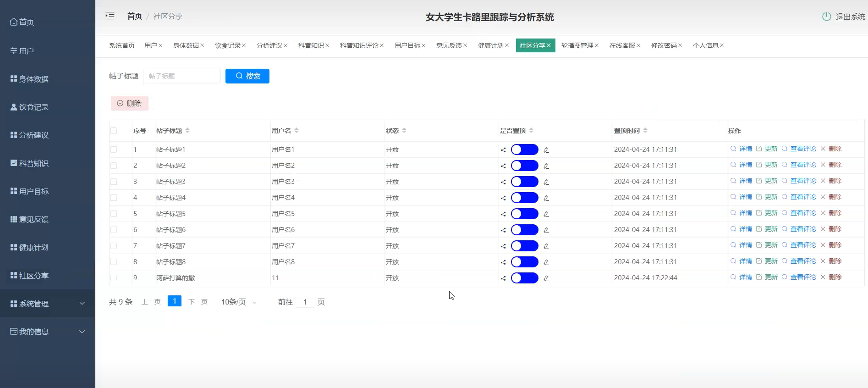Click the sidebar collapse menu icon
868x388 pixels.
pos(110,16)
